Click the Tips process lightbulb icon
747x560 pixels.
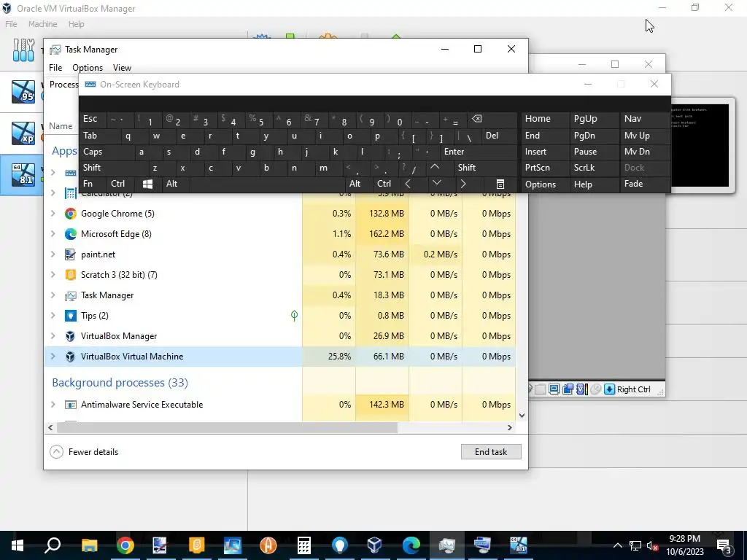coord(71,316)
